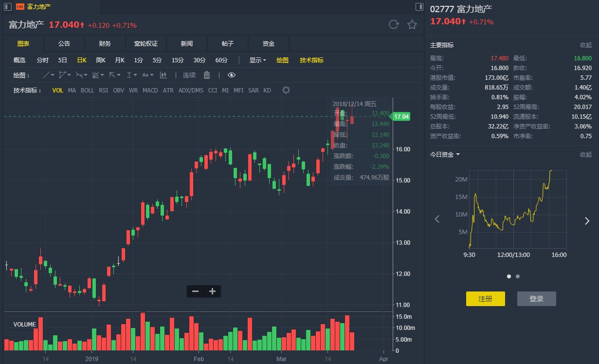Refresh the 富力地产 stock quote
599x364 pixels.
(x=394, y=25)
